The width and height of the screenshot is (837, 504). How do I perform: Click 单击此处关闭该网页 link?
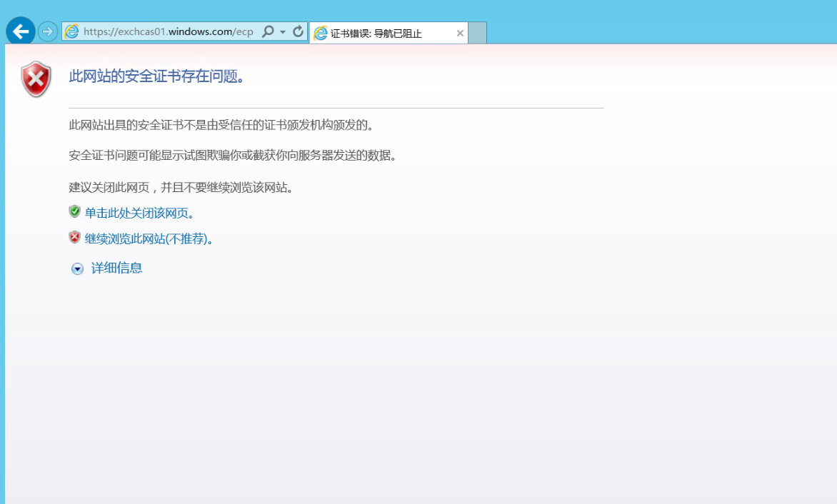pyautogui.click(x=139, y=213)
